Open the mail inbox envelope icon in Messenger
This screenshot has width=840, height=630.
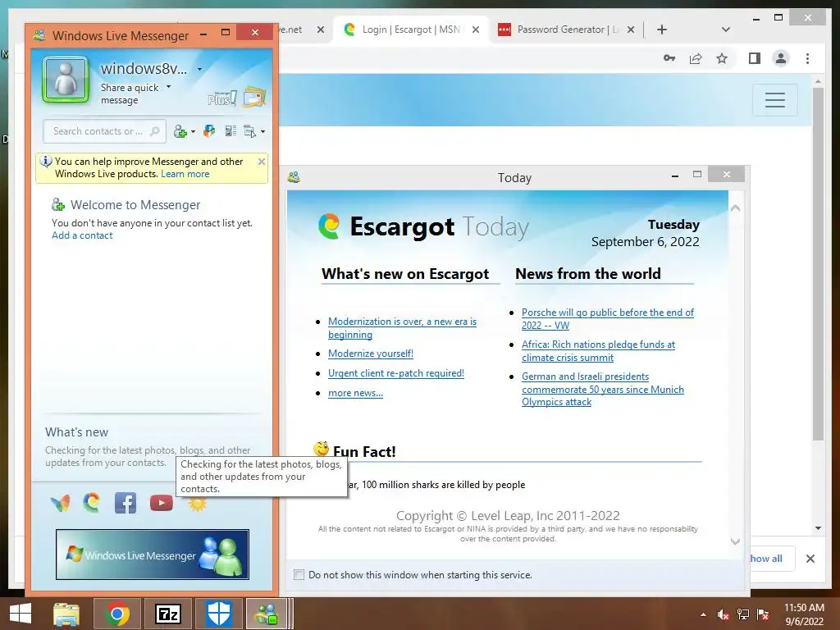click(x=254, y=97)
